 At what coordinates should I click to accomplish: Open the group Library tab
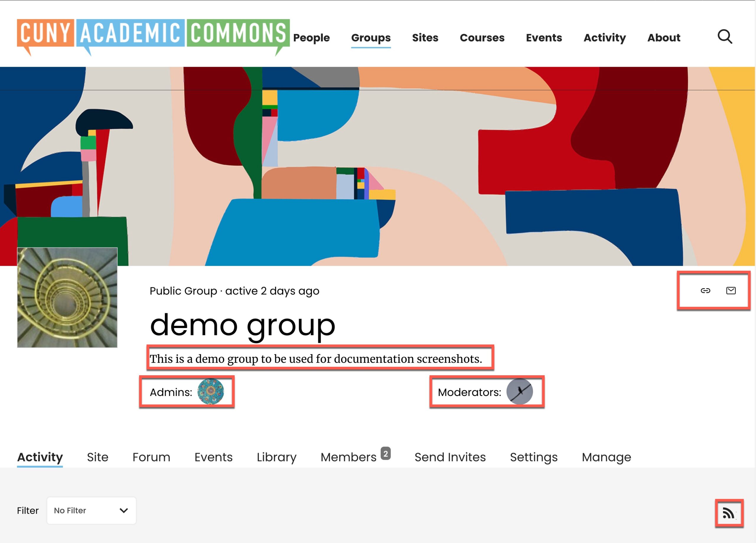tap(276, 457)
